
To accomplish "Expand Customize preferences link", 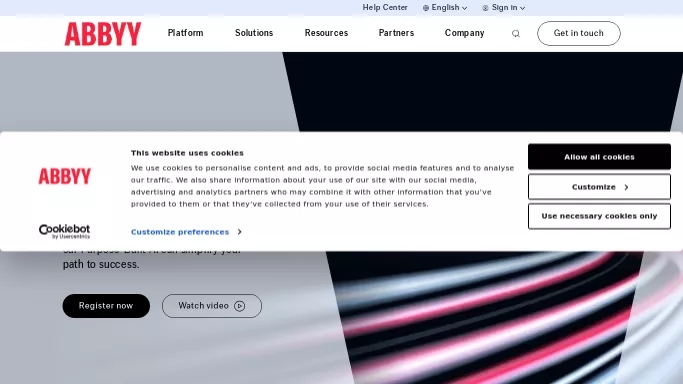I will (186, 232).
